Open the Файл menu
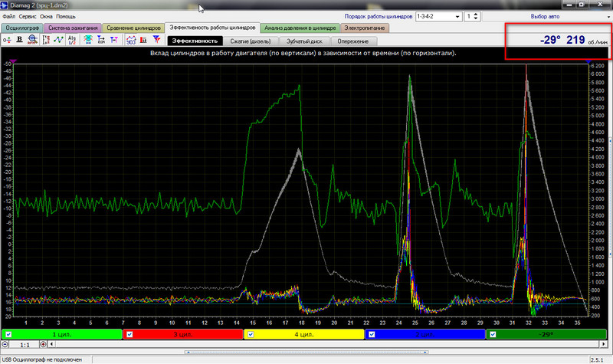Viewport: 613px width, 364px height. tap(9, 16)
